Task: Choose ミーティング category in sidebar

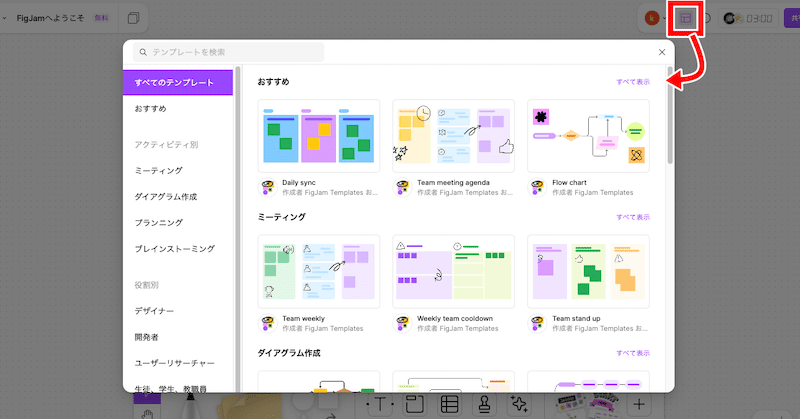Action: pyautogui.click(x=159, y=171)
